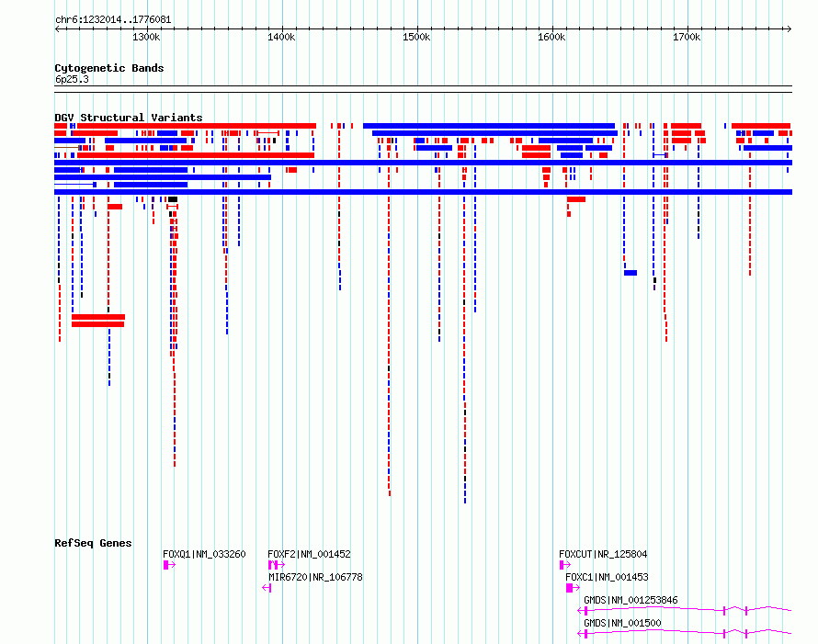
Task: Select the FOXF2 gene glyph
Action: (x=277, y=565)
